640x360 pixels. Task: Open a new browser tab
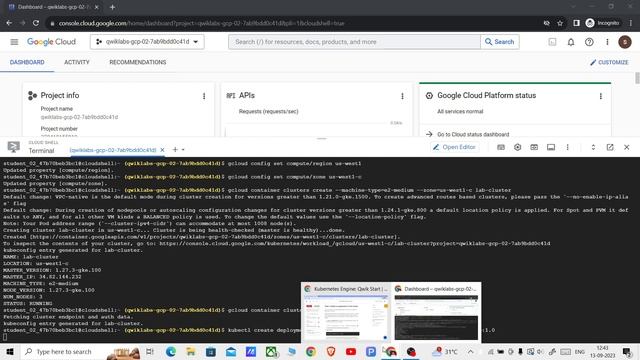(112, 7)
